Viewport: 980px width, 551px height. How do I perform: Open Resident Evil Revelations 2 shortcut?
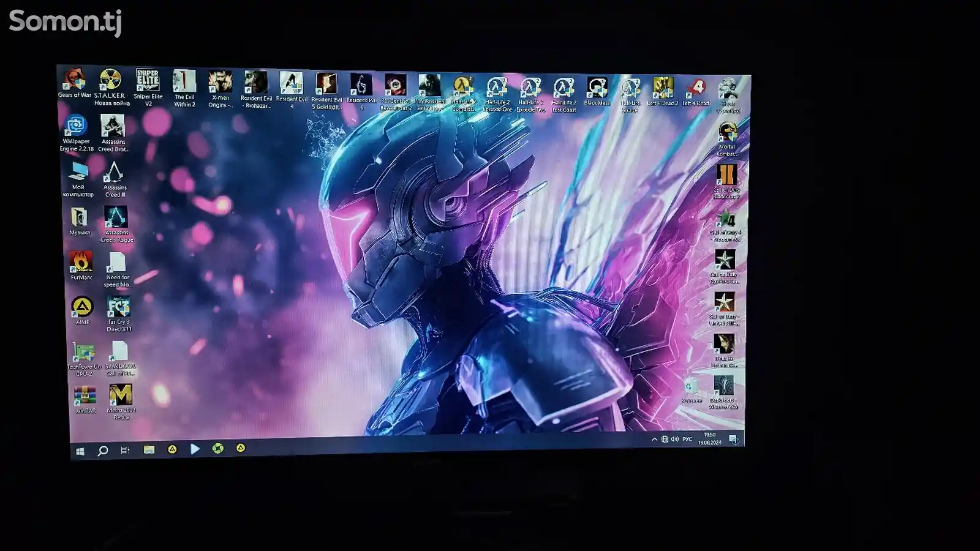(396, 92)
